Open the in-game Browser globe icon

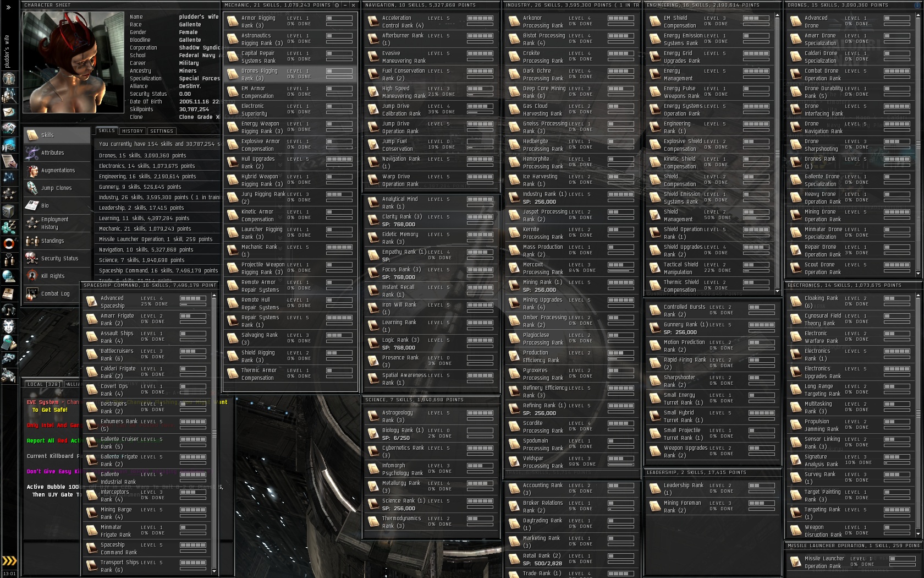coord(9,276)
